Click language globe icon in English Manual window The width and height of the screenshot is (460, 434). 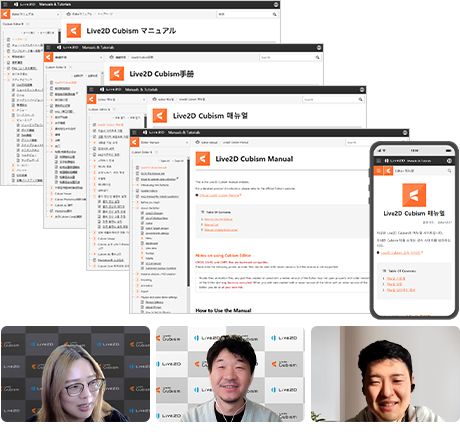[405, 132]
